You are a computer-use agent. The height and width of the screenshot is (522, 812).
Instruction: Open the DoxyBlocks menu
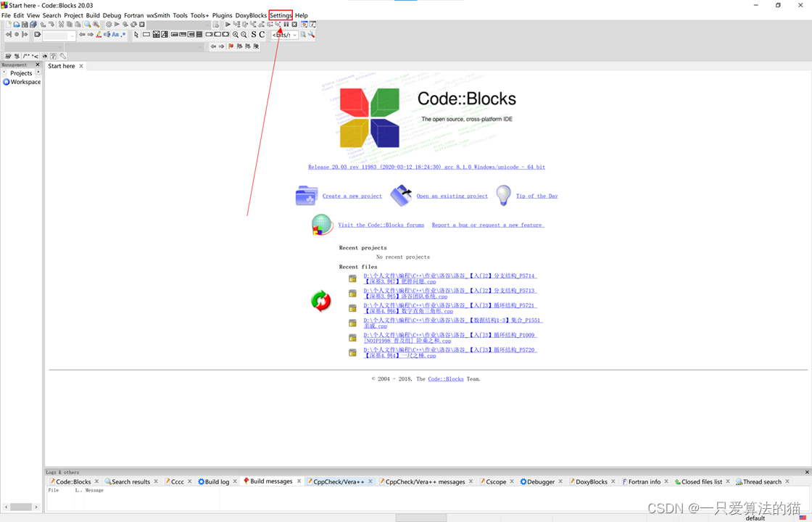(x=251, y=15)
